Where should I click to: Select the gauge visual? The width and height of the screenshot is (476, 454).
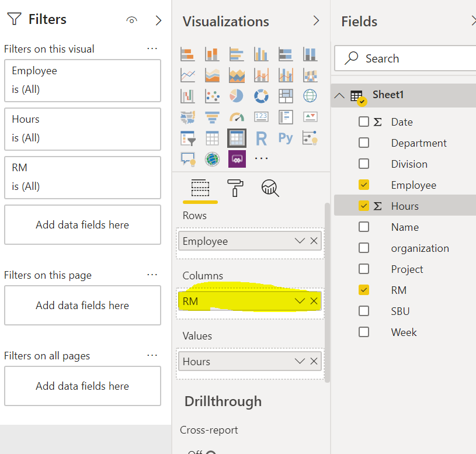click(237, 117)
